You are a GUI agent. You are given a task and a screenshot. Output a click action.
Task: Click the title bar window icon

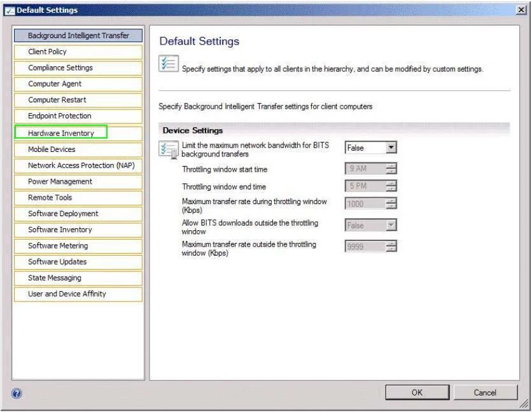[10, 11]
